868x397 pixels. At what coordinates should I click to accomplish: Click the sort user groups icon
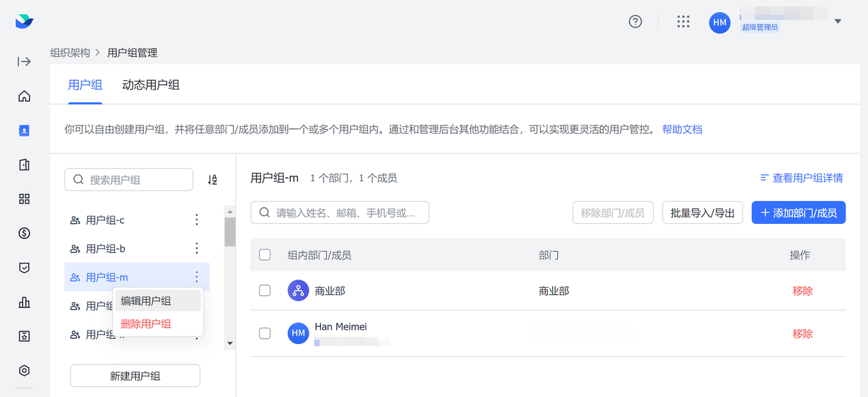[x=212, y=180]
